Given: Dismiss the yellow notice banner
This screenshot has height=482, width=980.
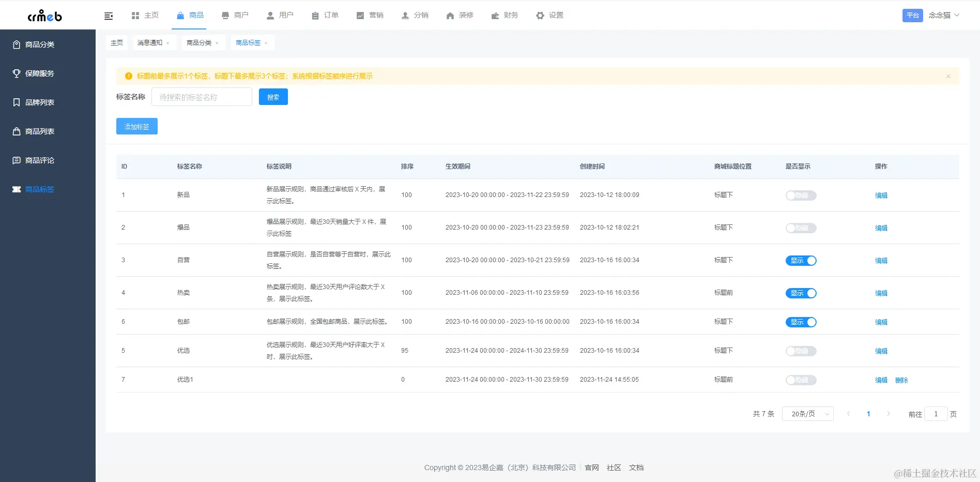Looking at the screenshot, I should 948,76.
